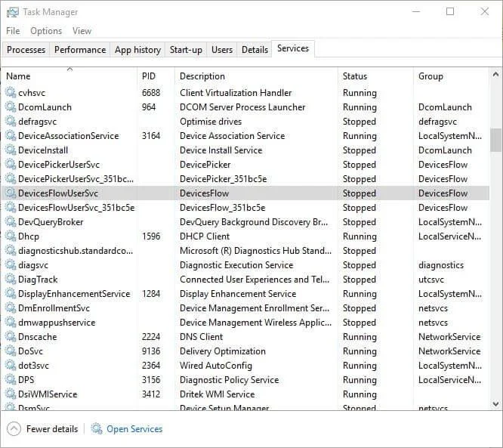The image size is (503, 448).
Task: Select the Services tab
Action: point(293,48)
